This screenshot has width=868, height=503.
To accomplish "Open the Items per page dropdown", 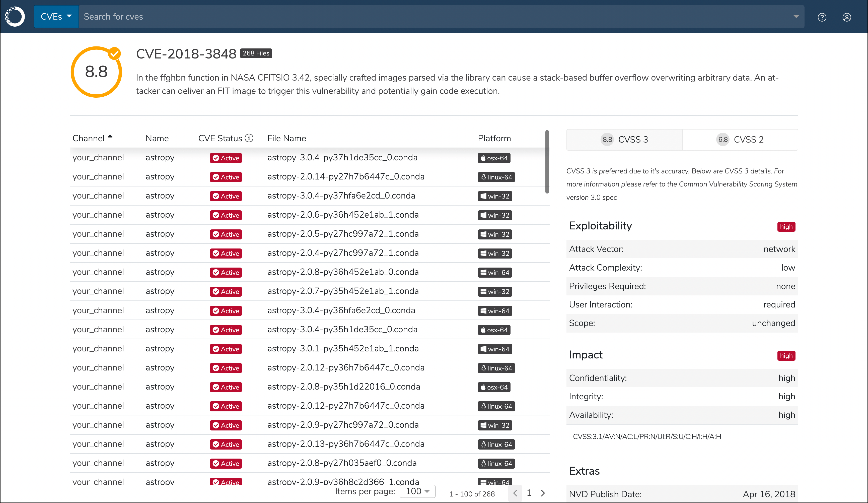I will tap(417, 491).
